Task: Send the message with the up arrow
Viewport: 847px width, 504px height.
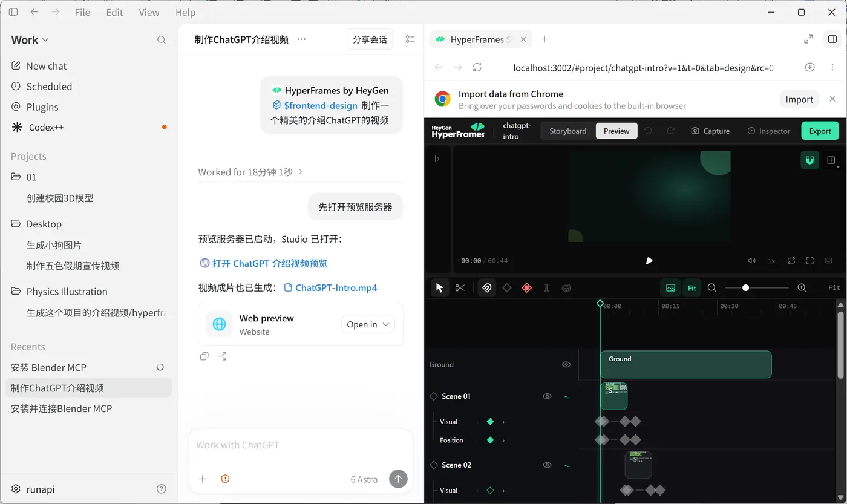Action: [397, 479]
